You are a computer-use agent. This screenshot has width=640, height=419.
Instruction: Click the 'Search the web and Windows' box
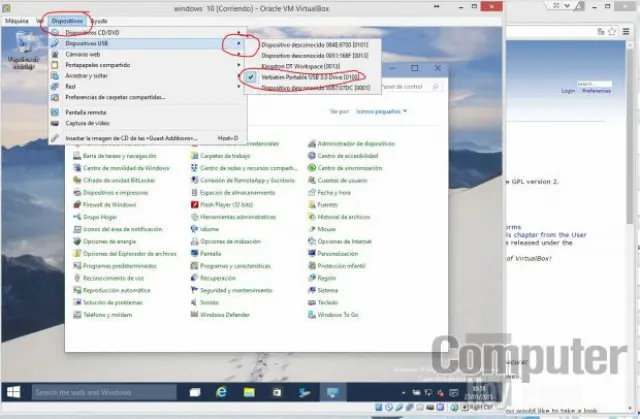pos(100,392)
